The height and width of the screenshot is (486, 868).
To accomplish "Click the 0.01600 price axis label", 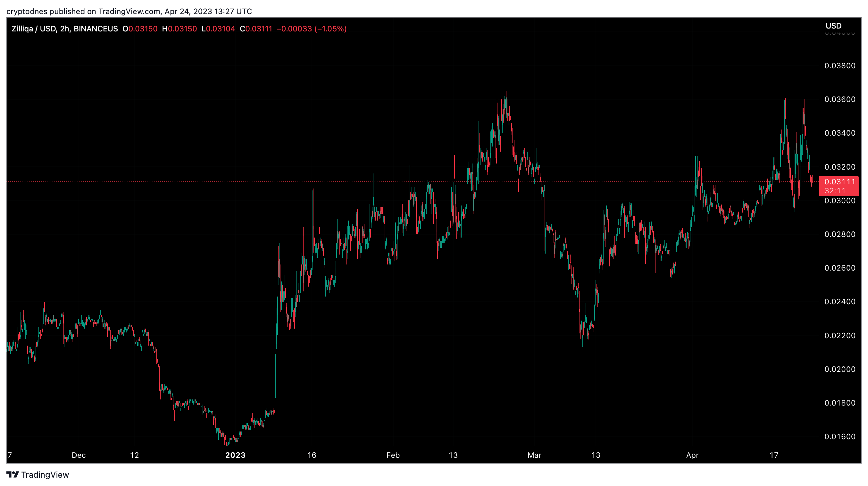I will pos(840,437).
